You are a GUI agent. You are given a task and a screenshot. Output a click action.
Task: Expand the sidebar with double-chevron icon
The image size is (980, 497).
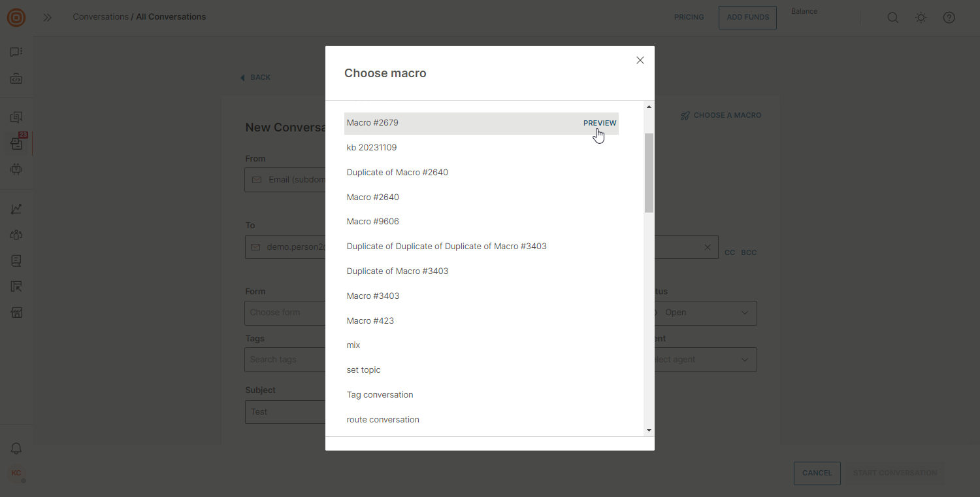tap(48, 18)
